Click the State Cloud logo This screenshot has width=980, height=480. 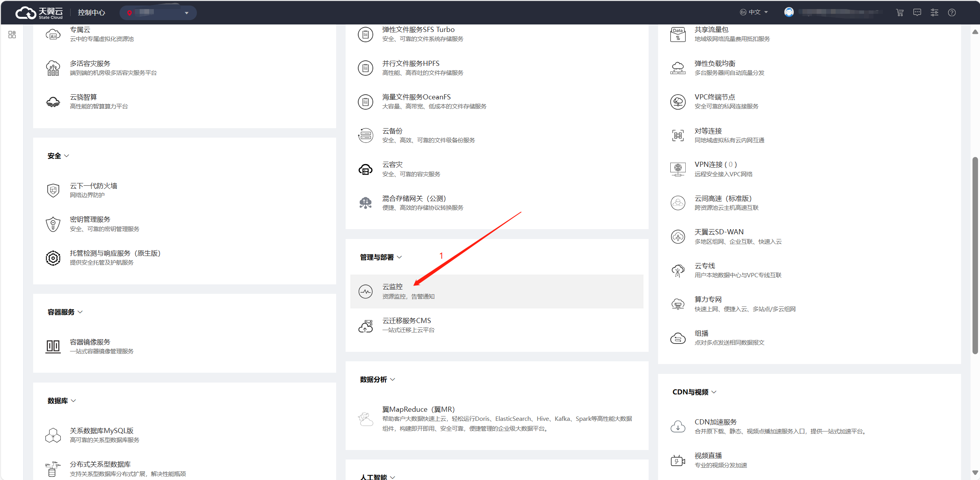tap(39, 13)
